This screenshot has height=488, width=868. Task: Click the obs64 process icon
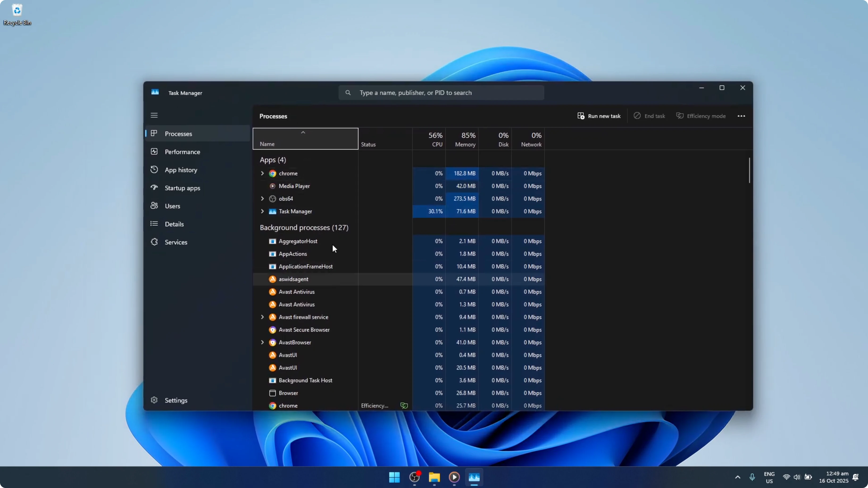273,199
